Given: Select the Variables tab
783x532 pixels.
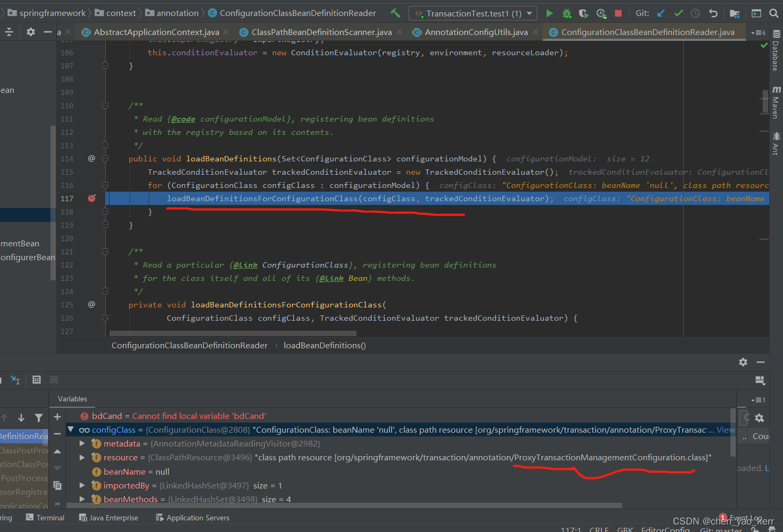Looking at the screenshot, I should 72,399.
